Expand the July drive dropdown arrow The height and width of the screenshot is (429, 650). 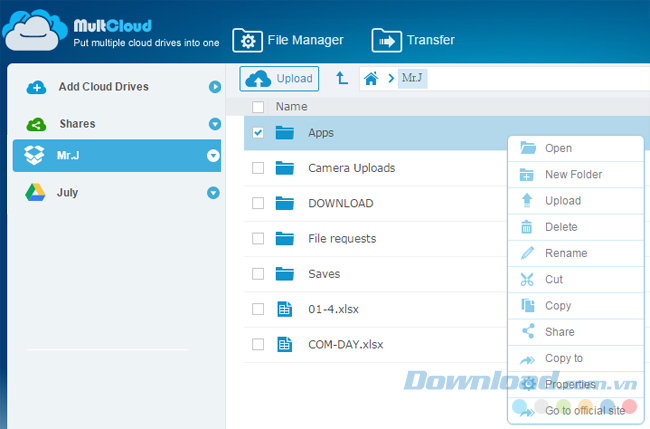[x=214, y=192]
